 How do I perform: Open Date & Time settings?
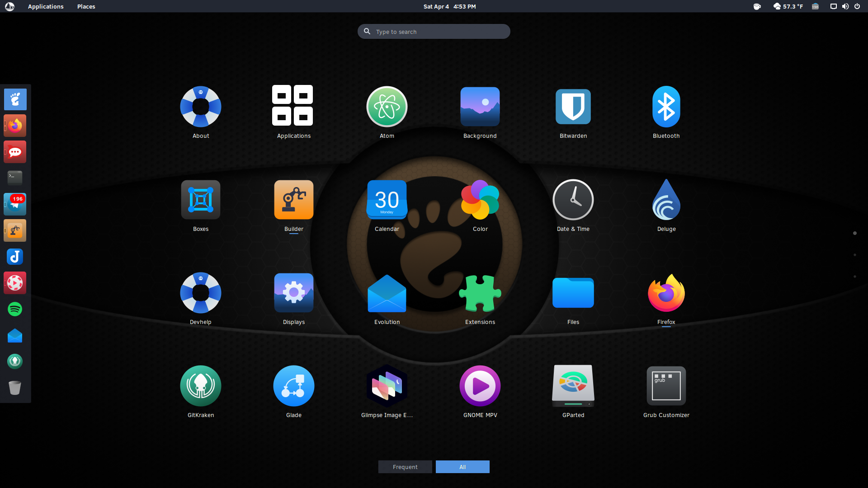tap(573, 200)
